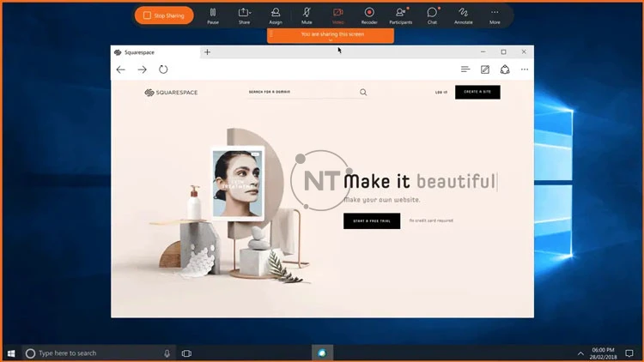Viewport: 644px width, 362px height.
Task: Click the domain search field
Action: (301, 92)
